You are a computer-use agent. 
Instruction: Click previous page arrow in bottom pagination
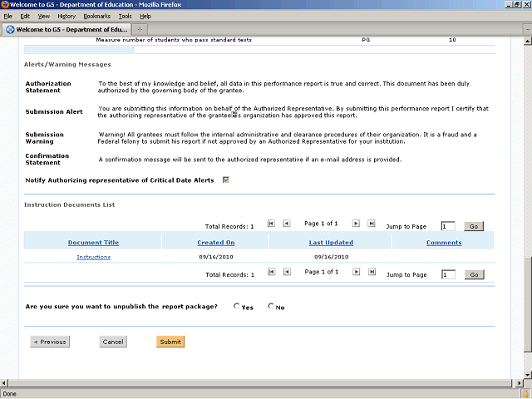tap(287, 272)
